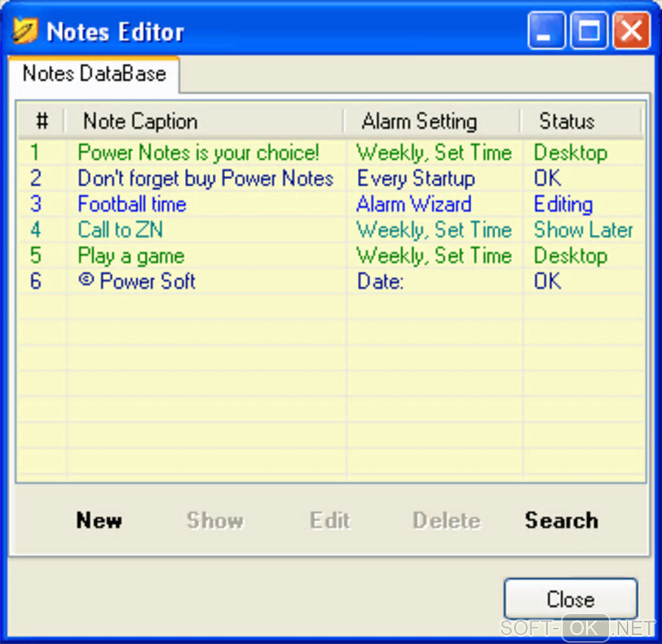Click the Status column header
This screenshot has height=644, width=662.
point(581,121)
